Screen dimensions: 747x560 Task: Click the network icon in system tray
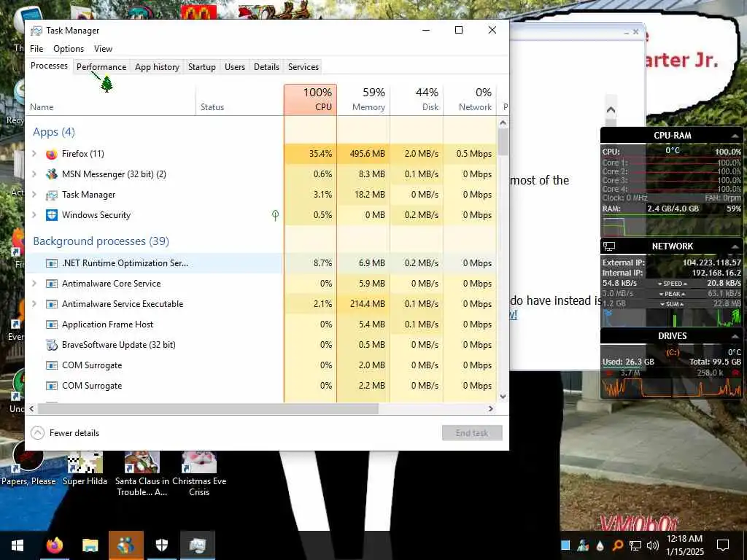coord(635,545)
